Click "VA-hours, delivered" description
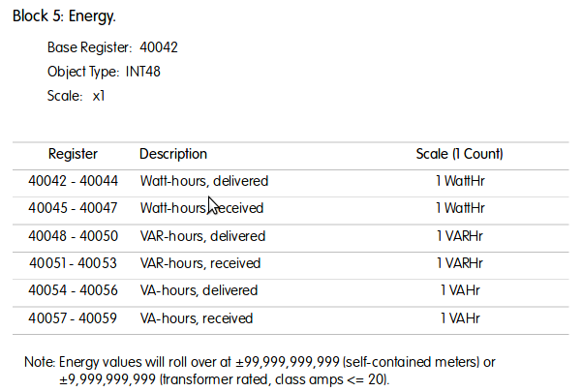 (199, 290)
